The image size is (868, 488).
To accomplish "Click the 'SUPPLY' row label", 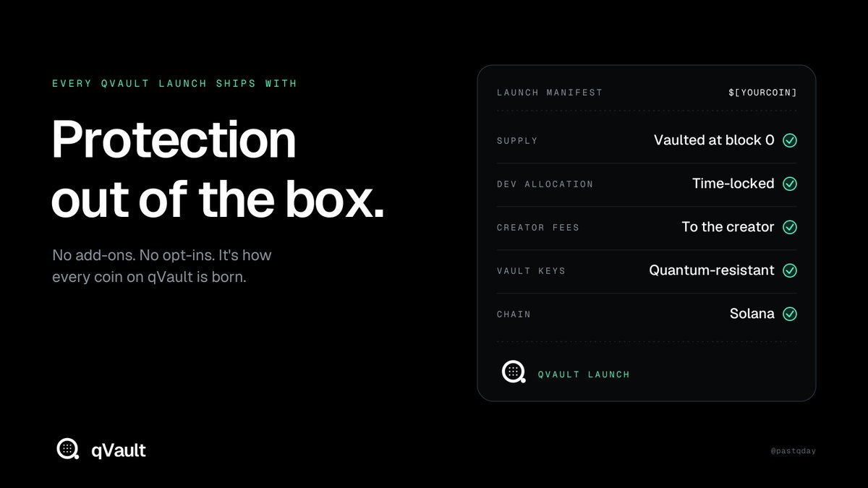I will 517,141.
